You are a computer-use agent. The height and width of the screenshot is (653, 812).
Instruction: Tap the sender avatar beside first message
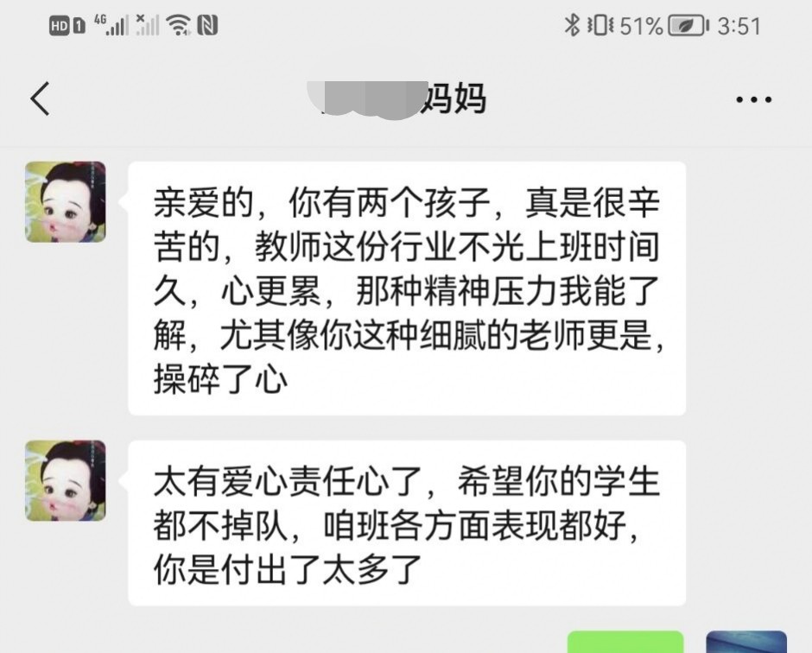[66, 202]
